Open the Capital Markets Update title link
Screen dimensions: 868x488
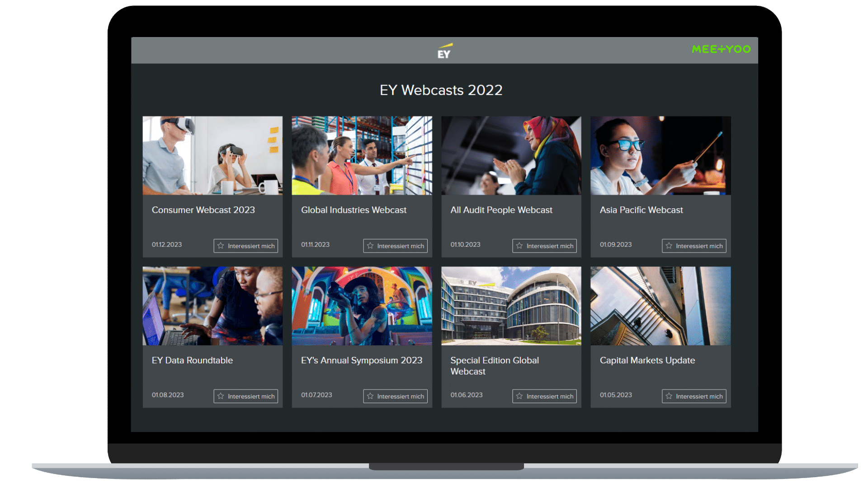click(647, 360)
